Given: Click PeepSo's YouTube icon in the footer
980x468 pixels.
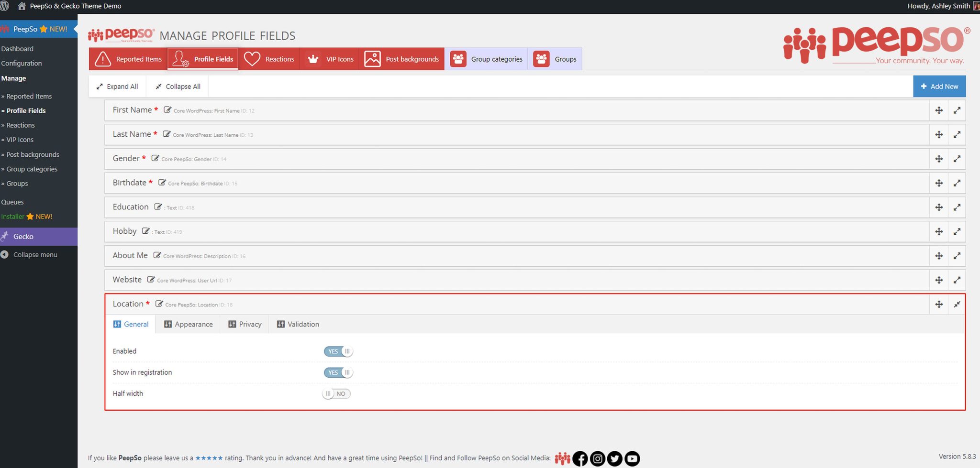Looking at the screenshot, I should click(x=632, y=458).
